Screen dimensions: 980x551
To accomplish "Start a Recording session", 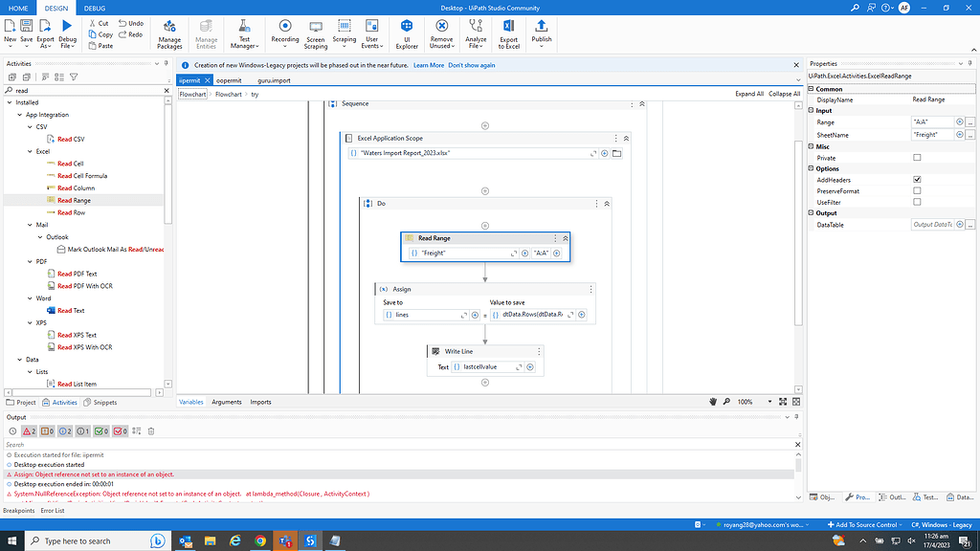I will coord(284,31).
